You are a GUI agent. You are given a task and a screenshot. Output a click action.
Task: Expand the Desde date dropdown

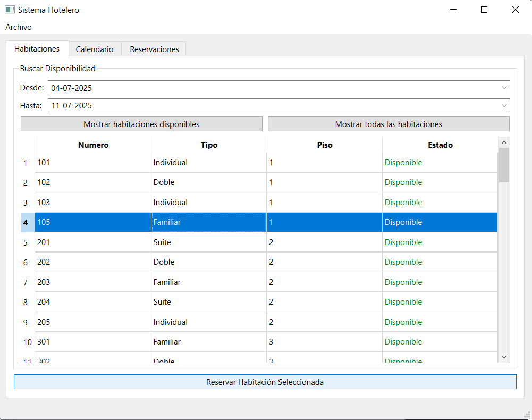(504, 88)
